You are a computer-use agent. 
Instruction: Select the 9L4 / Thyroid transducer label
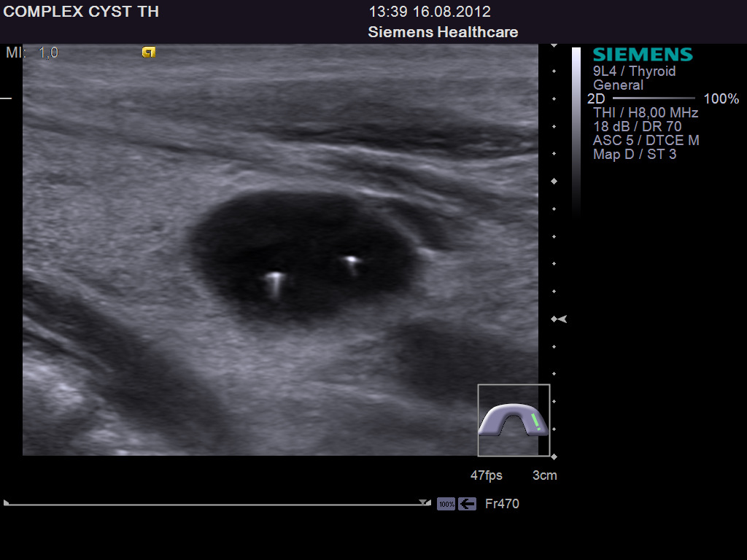click(634, 71)
